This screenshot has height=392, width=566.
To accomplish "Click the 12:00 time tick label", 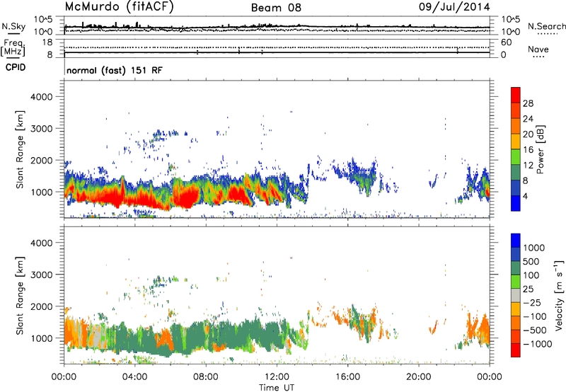I will (x=277, y=377).
